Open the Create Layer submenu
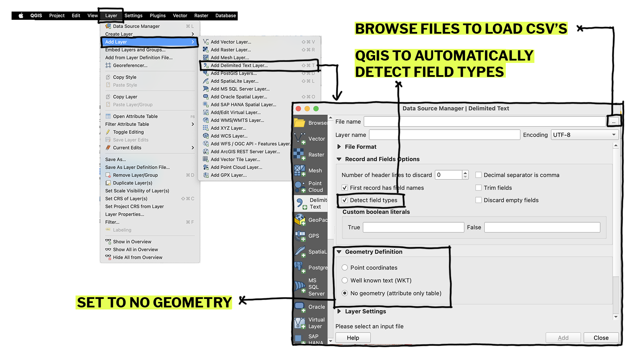The image size is (644, 354). pyautogui.click(x=149, y=34)
